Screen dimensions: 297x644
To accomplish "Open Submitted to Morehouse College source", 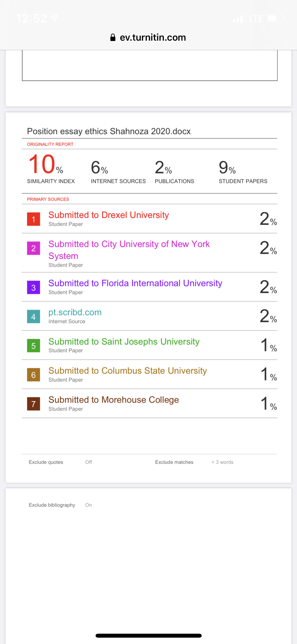I will pos(114,400).
